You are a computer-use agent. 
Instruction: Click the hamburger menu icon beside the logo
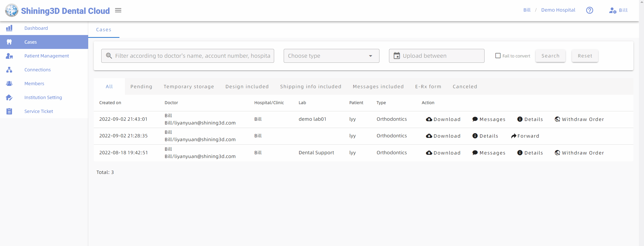click(118, 10)
